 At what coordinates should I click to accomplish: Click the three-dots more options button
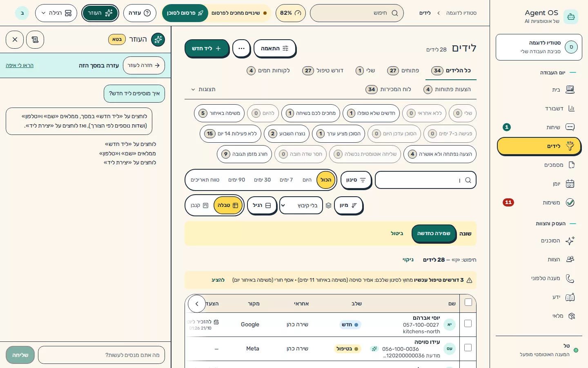coord(241,48)
